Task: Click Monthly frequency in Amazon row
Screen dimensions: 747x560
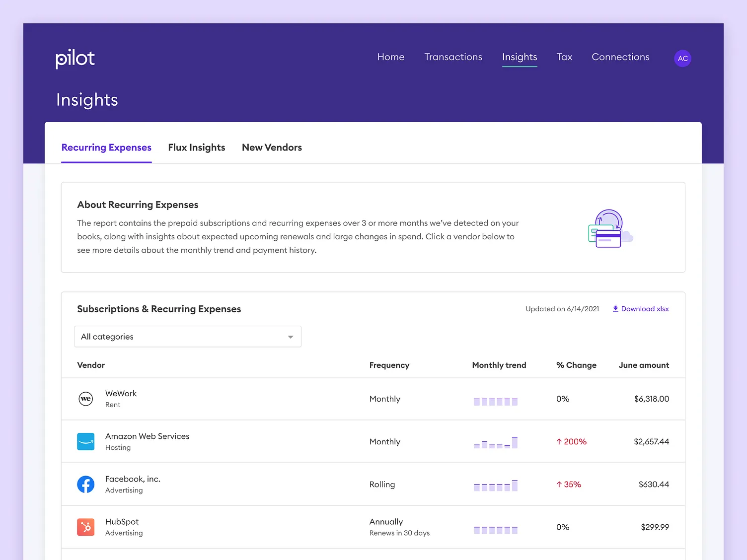Action: click(384, 441)
